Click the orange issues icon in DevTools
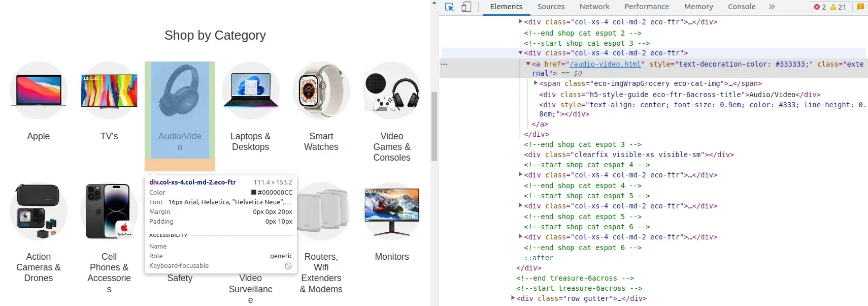The height and width of the screenshot is (306, 868). point(860,7)
